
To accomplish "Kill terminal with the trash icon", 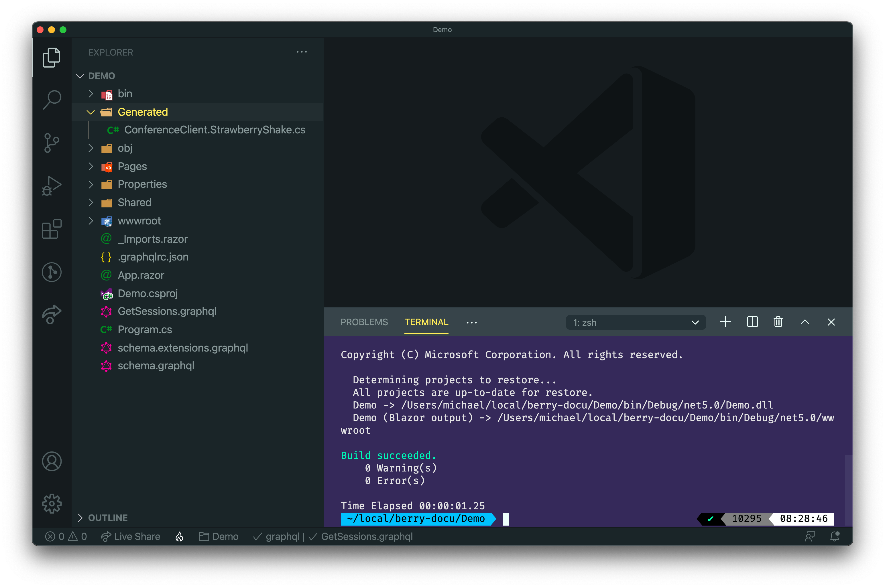I will pos(778,322).
